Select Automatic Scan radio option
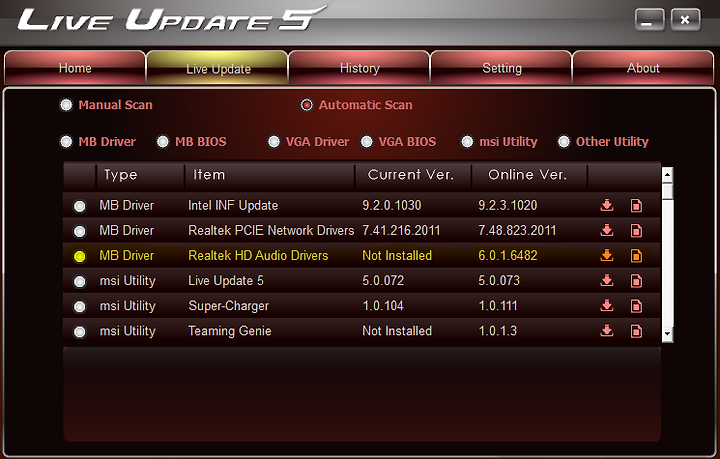This screenshot has height=459, width=720. [x=307, y=105]
